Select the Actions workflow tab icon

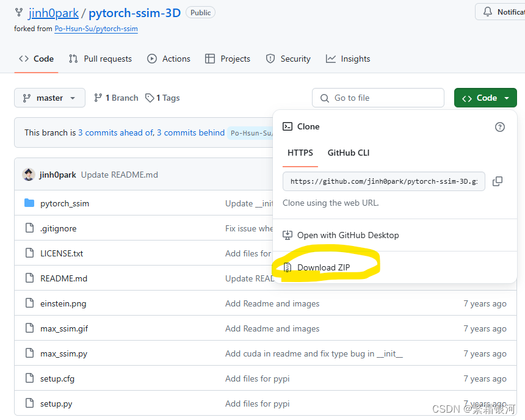coord(151,59)
